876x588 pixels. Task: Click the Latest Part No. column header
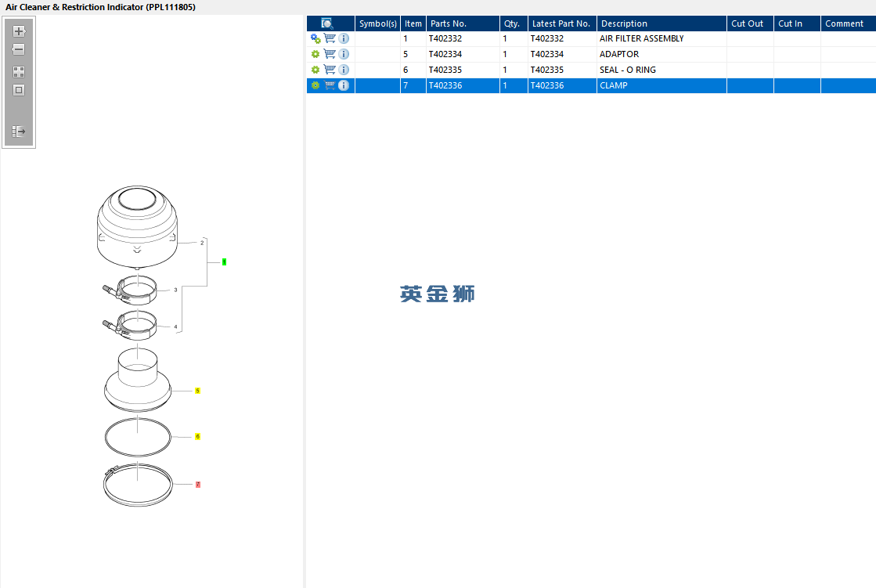[x=562, y=23]
